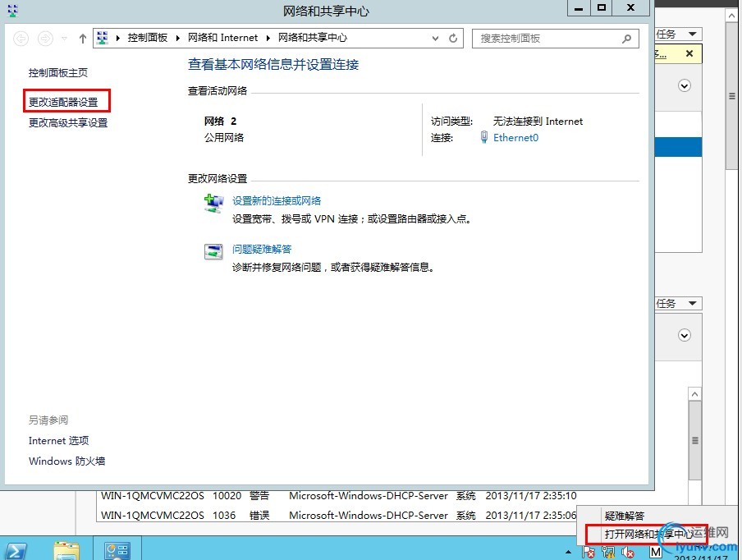Select event row with ID 1036
This screenshot has width=742, height=560.
coord(338,515)
